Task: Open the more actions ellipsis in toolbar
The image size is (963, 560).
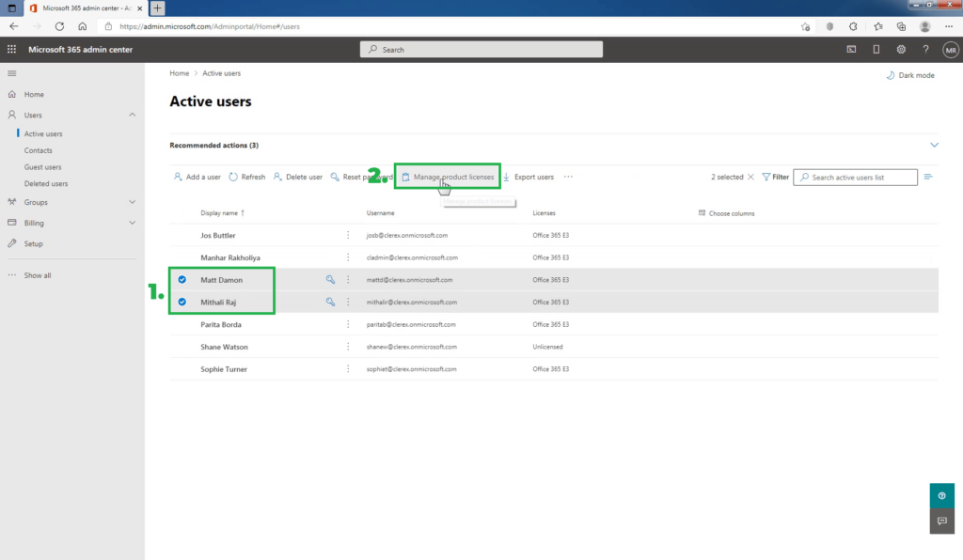Action: coord(568,177)
